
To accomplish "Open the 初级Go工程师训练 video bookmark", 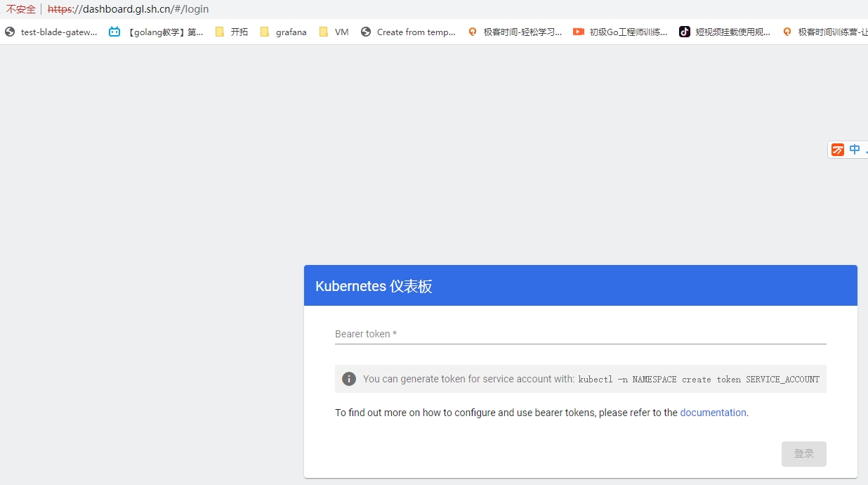I will pos(621,32).
